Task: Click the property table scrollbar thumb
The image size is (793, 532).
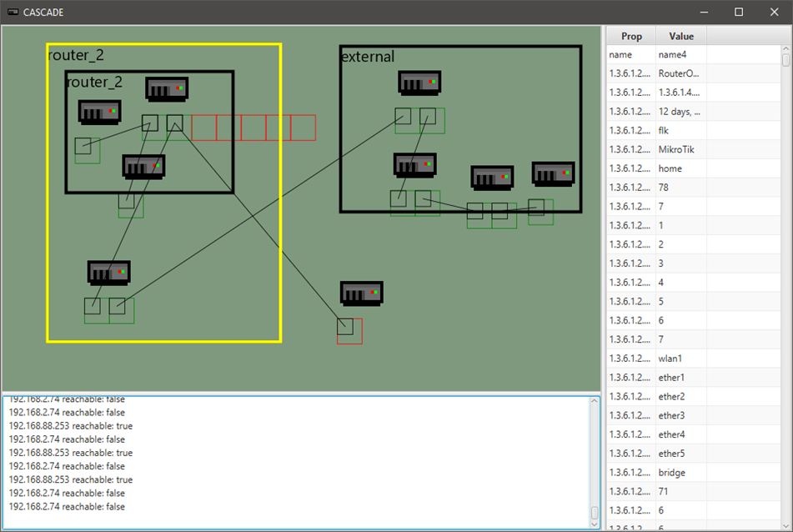Action: (786, 60)
